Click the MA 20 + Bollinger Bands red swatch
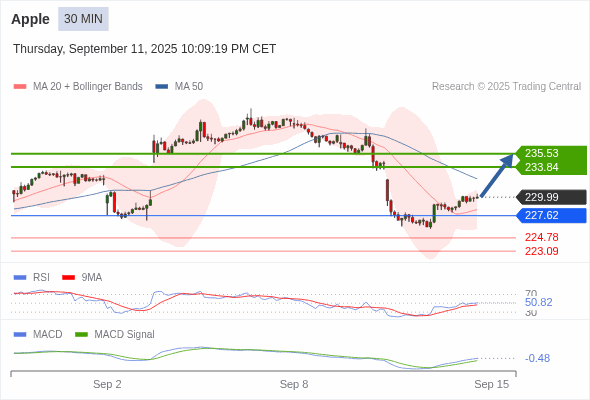Screen dimensions: 590x400 click(20, 87)
